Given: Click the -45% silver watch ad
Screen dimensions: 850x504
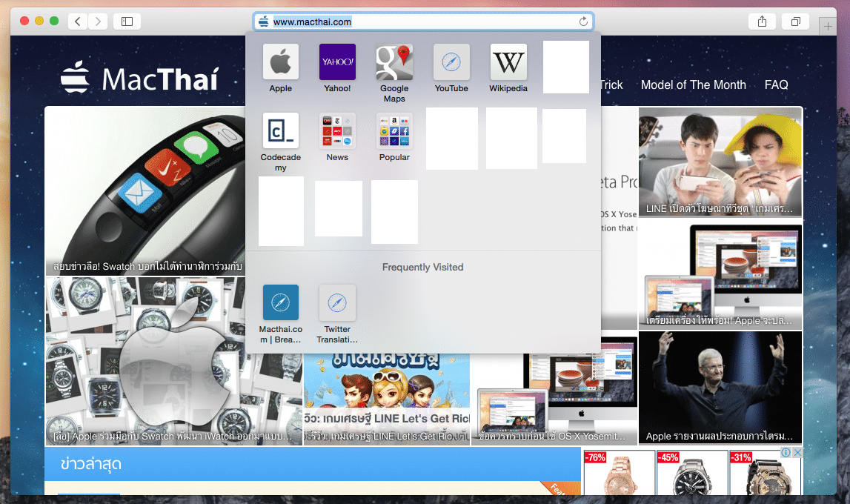Looking at the screenshot, I should point(691,473).
